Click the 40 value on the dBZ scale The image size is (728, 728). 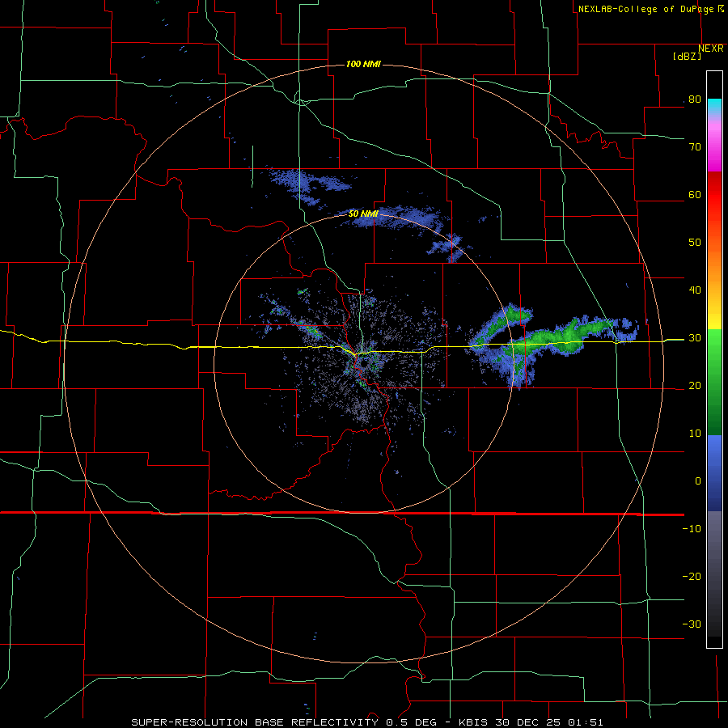click(695, 290)
